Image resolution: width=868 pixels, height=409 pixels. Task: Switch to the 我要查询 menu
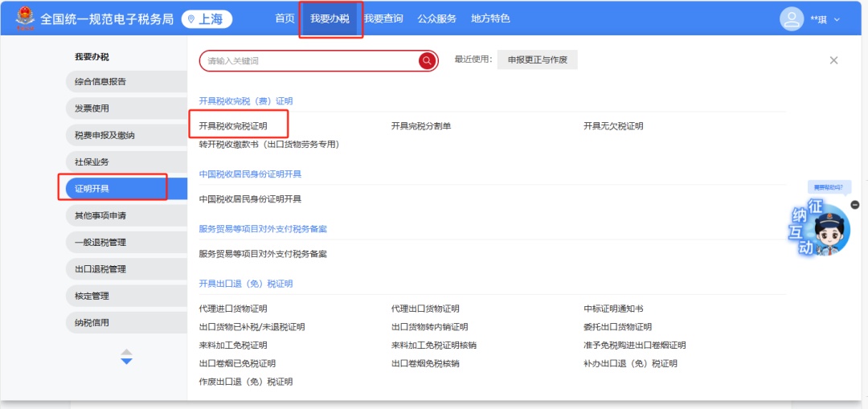pyautogui.click(x=383, y=18)
